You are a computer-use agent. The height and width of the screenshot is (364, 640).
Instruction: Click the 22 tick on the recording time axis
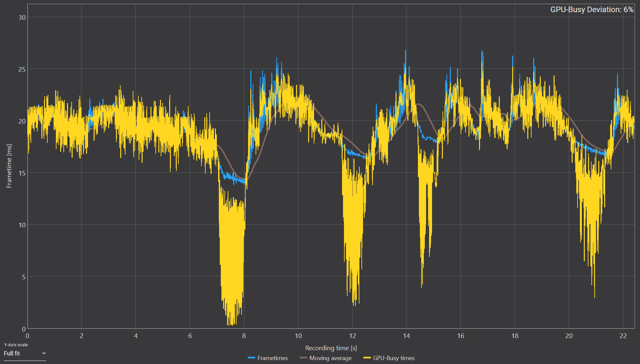pyautogui.click(x=623, y=336)
